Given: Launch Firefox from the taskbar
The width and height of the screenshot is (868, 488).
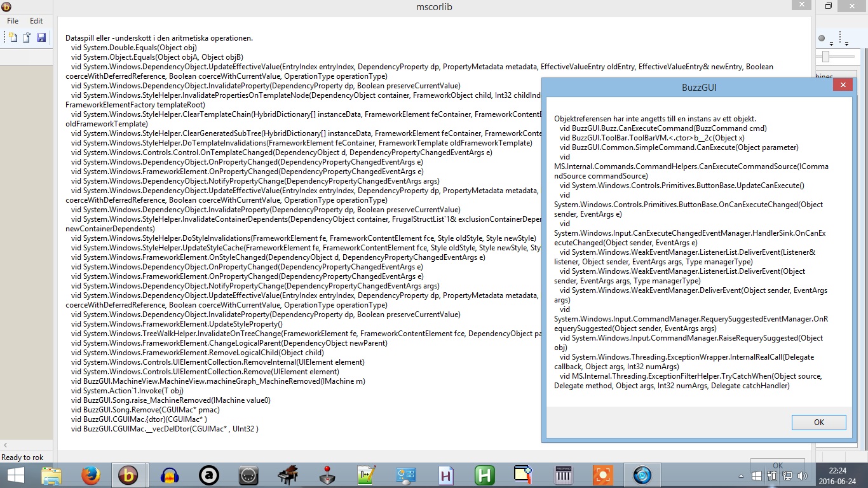Looking at the screenshot, I should pyautogui.click(x=91, y=475).
